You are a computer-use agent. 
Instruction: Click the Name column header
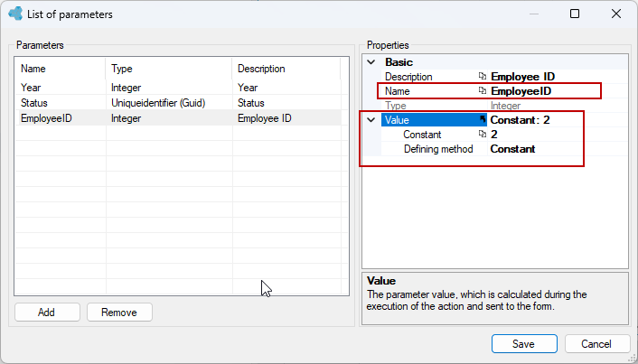pos(61,69)
